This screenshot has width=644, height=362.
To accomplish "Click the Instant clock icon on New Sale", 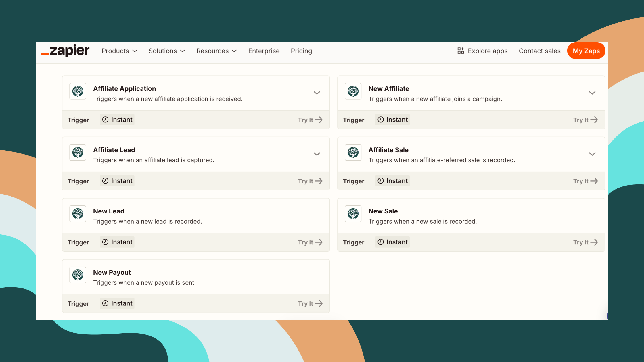I will pyautogui.click(x=381, y=242).
